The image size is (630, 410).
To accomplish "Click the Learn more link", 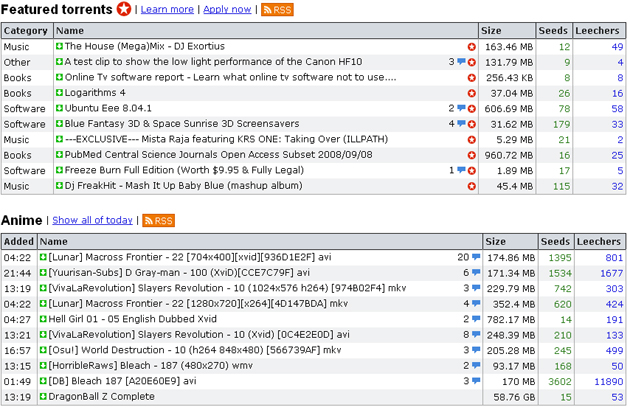I will coord(167,9).
